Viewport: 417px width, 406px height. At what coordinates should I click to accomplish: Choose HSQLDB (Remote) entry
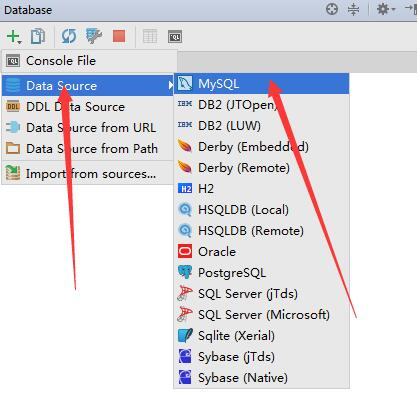262,231
